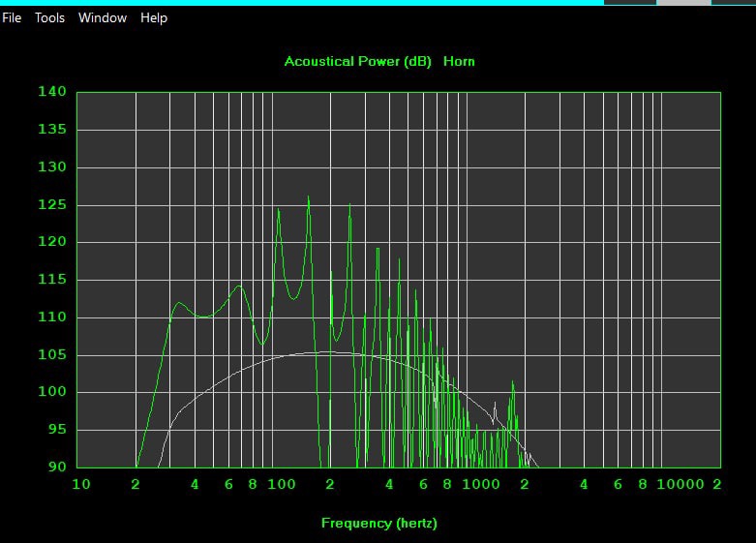
Task: Open the Window menu
Action: [103, 17]
